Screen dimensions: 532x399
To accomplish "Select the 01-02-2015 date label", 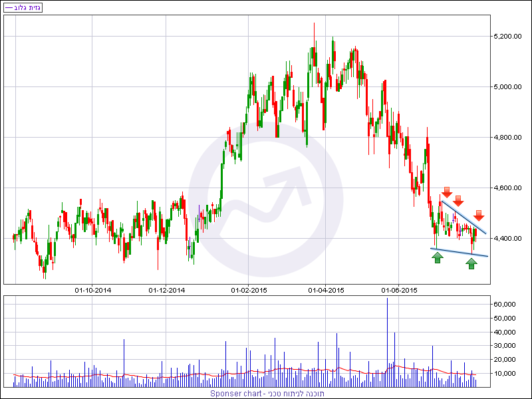I will point(249,290).
